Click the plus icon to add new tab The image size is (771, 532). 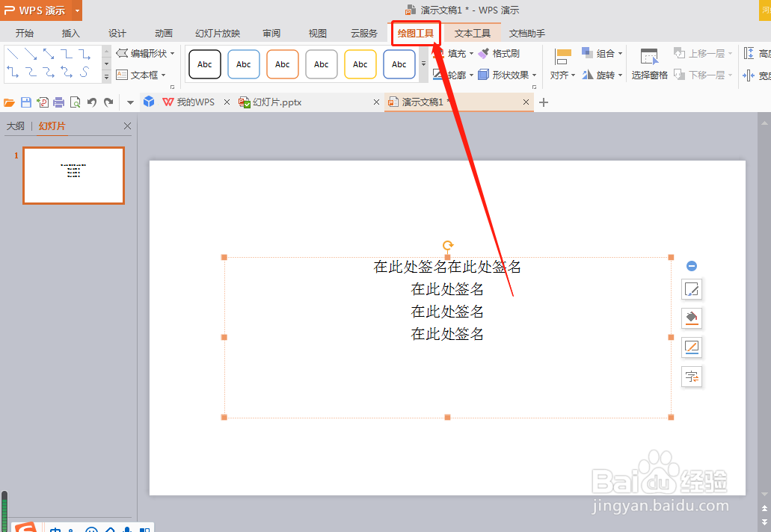click(544, 102)
